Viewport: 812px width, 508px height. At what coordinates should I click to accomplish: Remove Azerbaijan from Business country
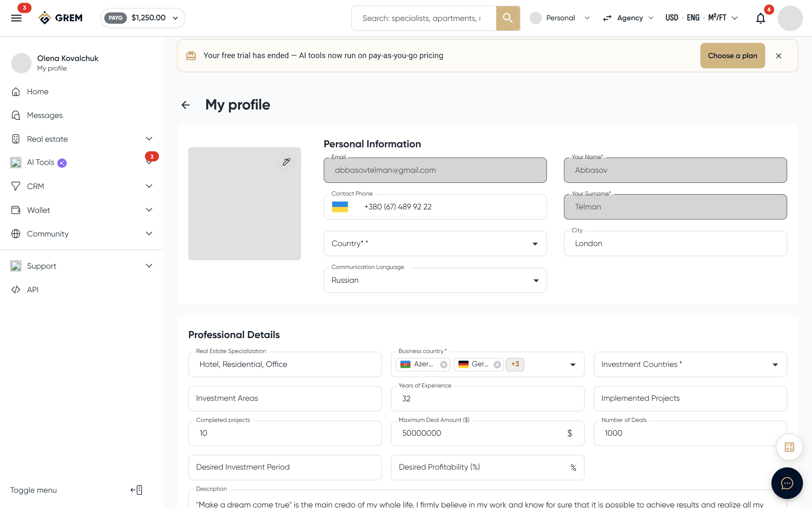pos(443,365)
